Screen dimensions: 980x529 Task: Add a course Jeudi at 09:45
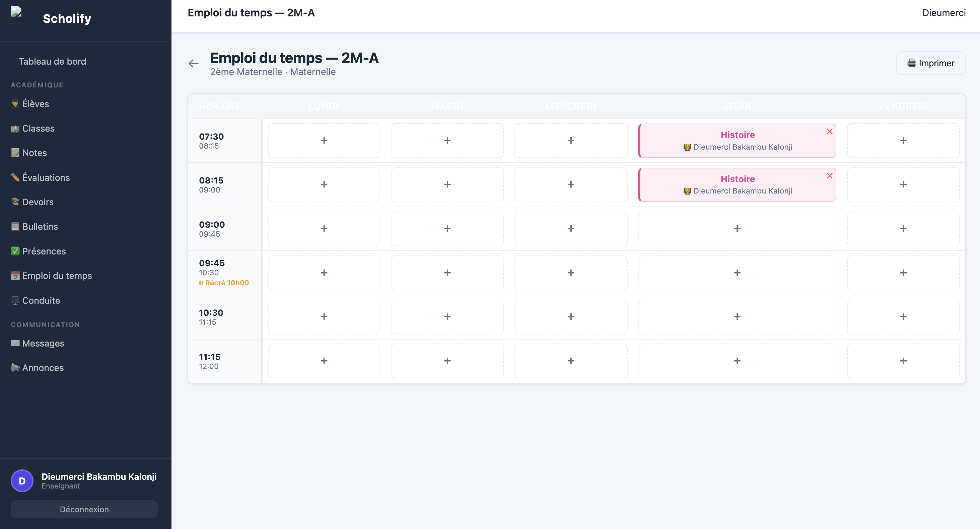(737, 273)
